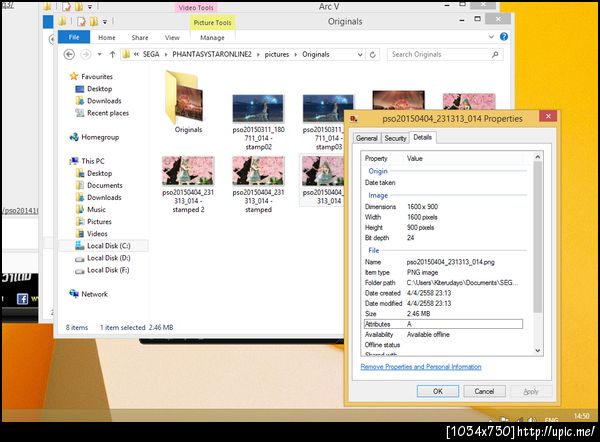Open the View ribbon tab
The width and height of the screenshot is (600, 442).
point(172,38)
